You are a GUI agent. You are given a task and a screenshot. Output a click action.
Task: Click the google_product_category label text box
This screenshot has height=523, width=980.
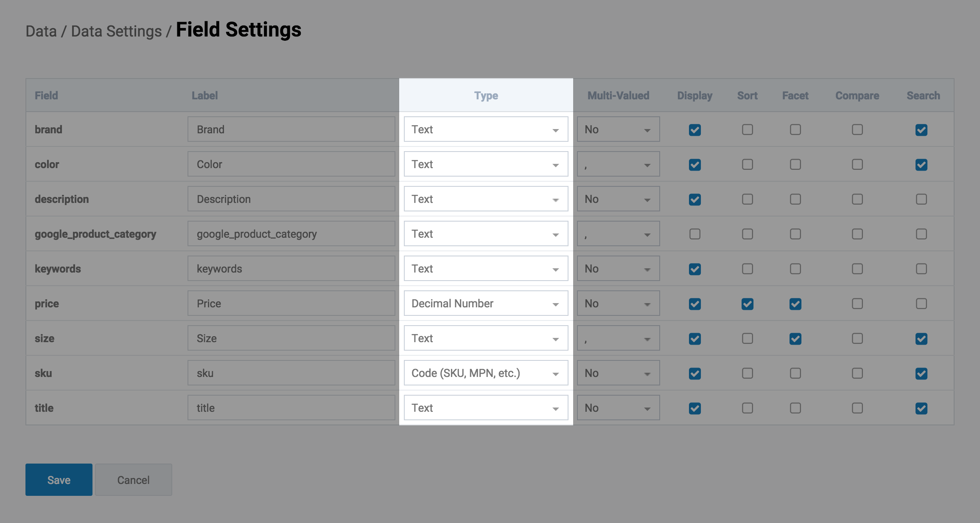click(x=291, y=234)
